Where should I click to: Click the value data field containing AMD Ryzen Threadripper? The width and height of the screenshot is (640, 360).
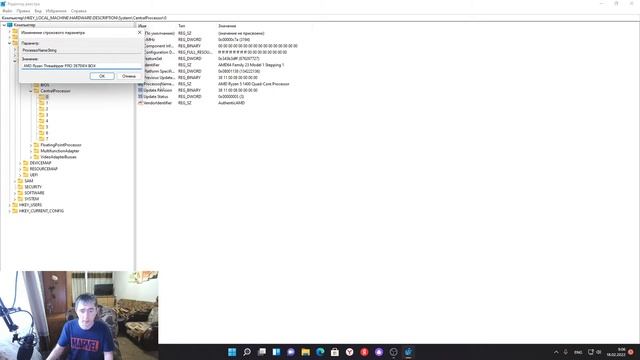[x=81, y=65]
